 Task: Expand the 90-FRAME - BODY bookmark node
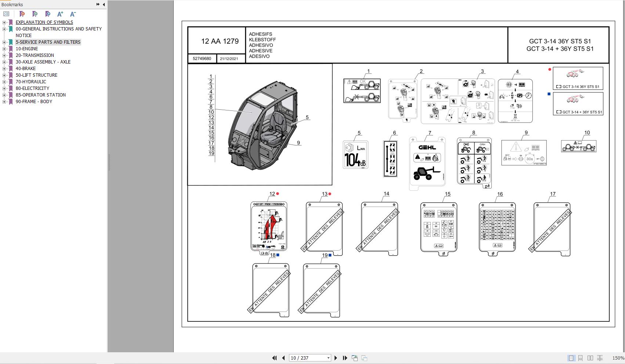(x=4, y=102)
